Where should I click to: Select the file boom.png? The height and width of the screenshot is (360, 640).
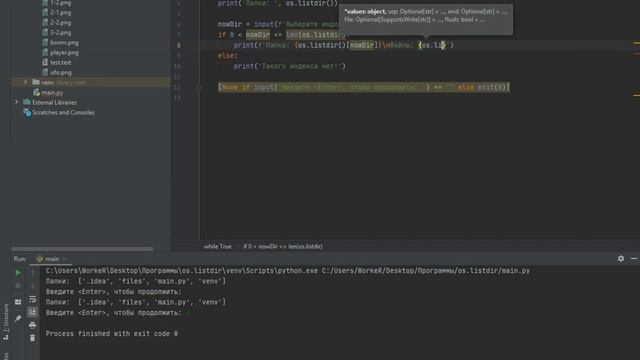64,42
